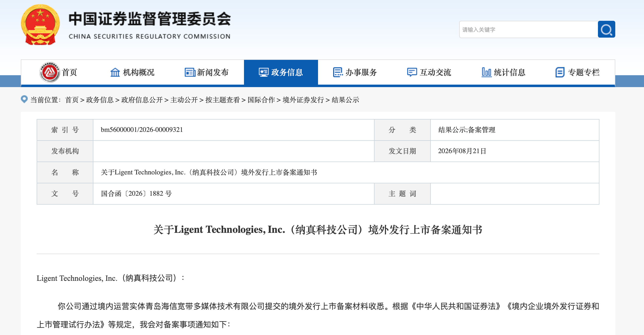Screen dimensions: 644x335
Task: Open the 结果公示 breadcrumb link
Action: coord(345,100)
